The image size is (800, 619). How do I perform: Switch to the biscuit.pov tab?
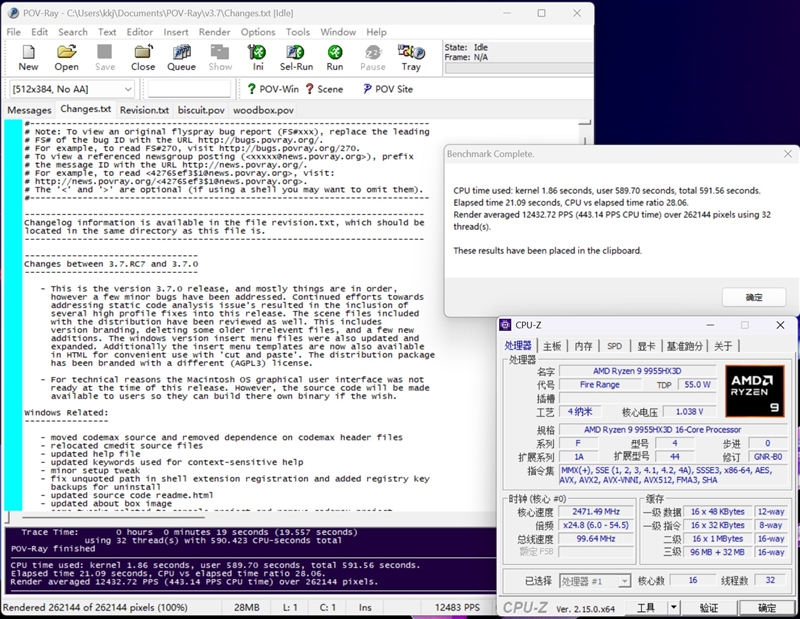point(201,110)
